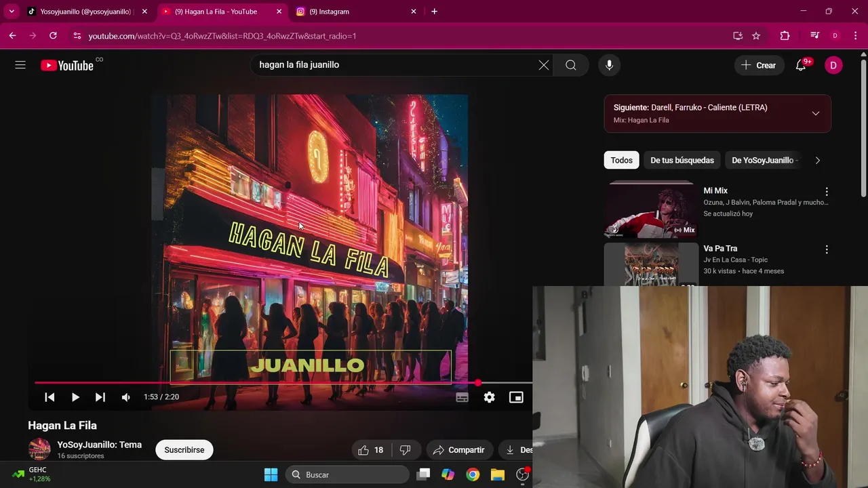This screenshot has width=868, height=488.
Task: Reload the current page
Action: click(x=53, y=36)
